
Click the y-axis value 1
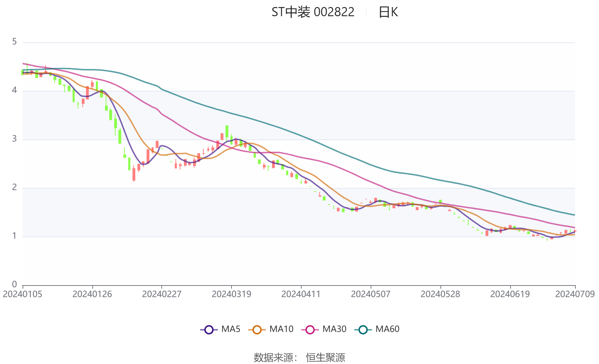pyautogui.click(x=14, y=236)
